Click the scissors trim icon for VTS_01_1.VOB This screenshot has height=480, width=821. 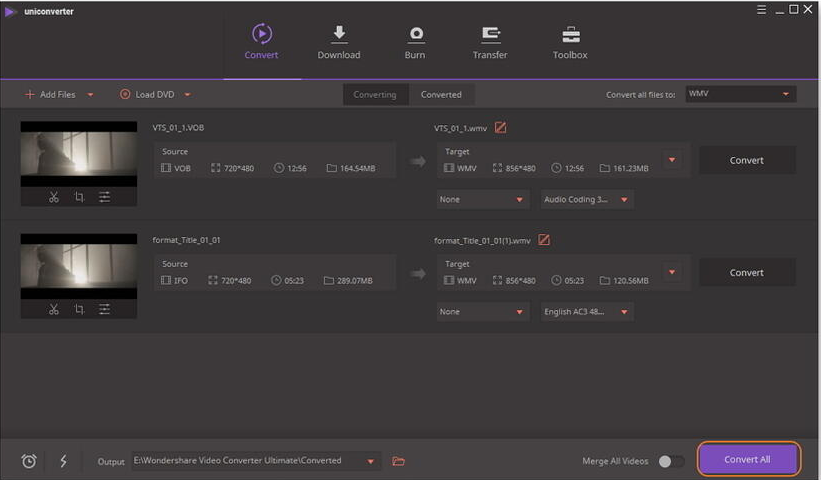54,197
